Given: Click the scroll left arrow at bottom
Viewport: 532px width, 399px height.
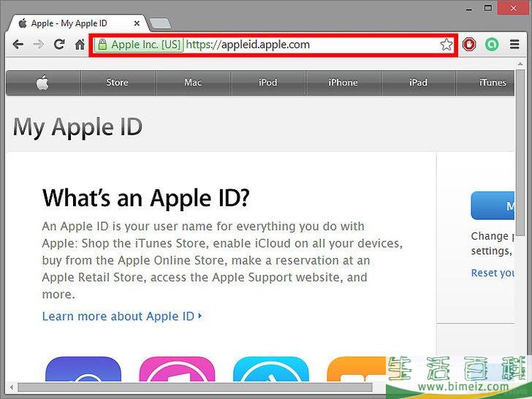Looking at the screenshot, I should point(11,387).
